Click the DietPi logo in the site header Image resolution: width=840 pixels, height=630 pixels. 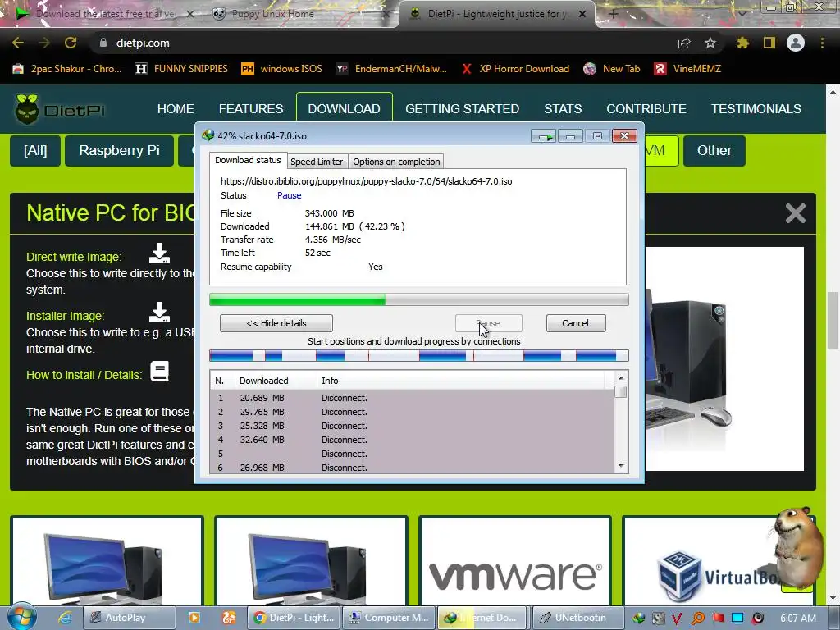tap(59, 109)
